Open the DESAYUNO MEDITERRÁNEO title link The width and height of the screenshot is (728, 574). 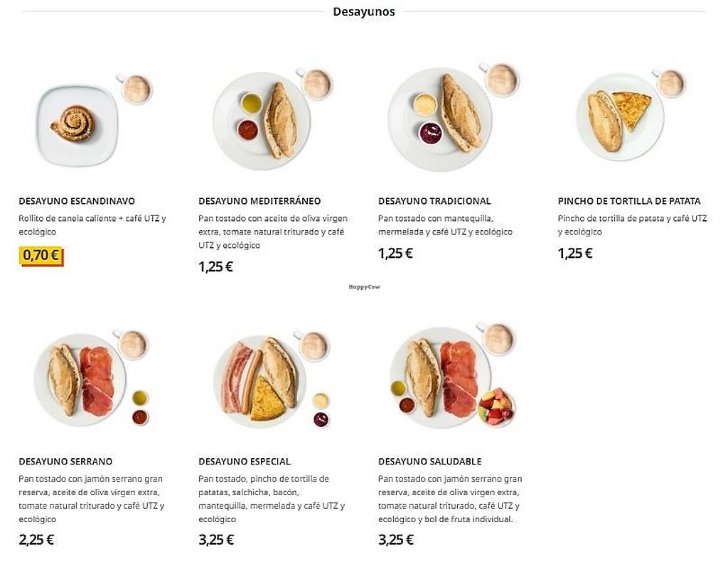point(259,201)
